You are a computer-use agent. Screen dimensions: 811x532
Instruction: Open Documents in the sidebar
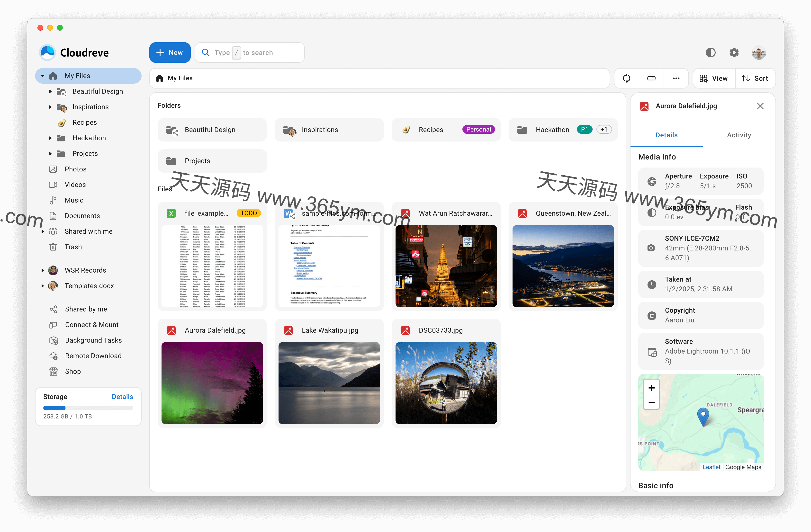tap(82, 216)
